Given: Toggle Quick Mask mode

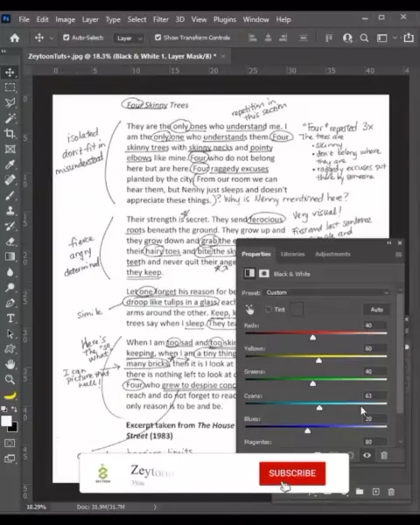Looking at the screenshot, I should pyautogui.click(x=10, y=444).
